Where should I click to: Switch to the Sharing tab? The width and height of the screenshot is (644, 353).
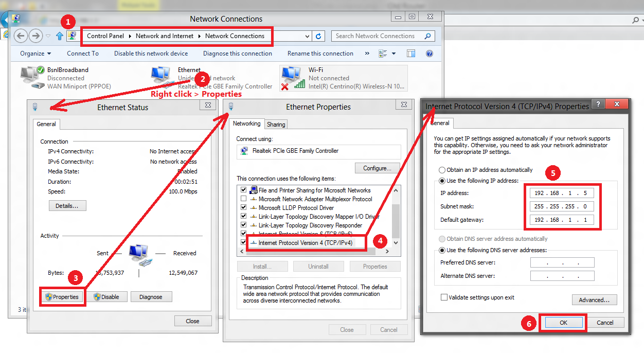tap(276, 125)
